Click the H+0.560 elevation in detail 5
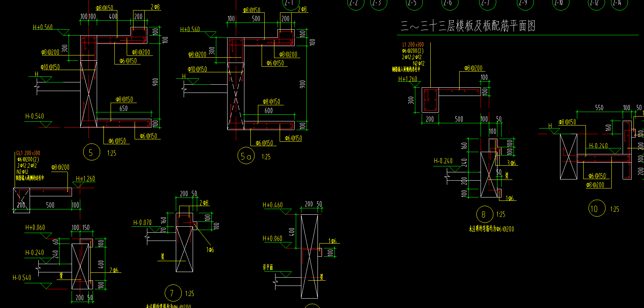This screenshot has height=308, width=644. coord(43,27)
